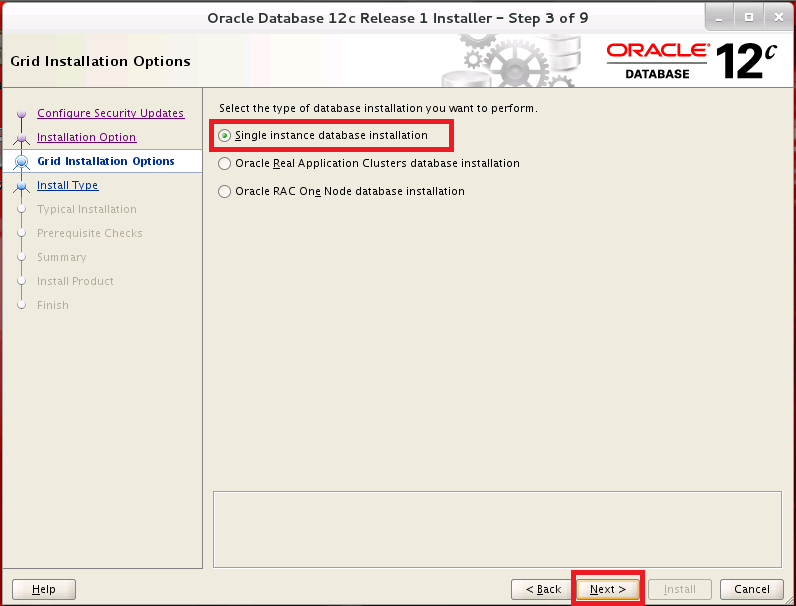Viewport: 796px width, 606px height.
Task: Jump to Install Type step
Action: click(68, 185)
